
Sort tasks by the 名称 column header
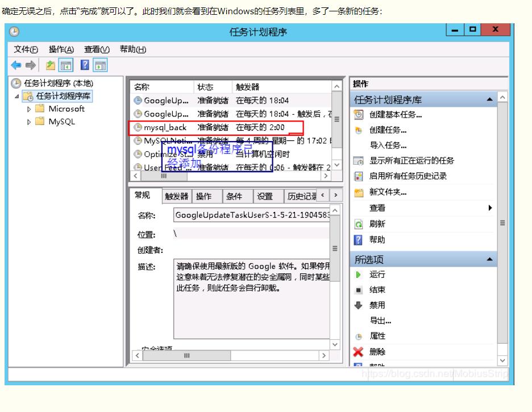coord(162,87)
